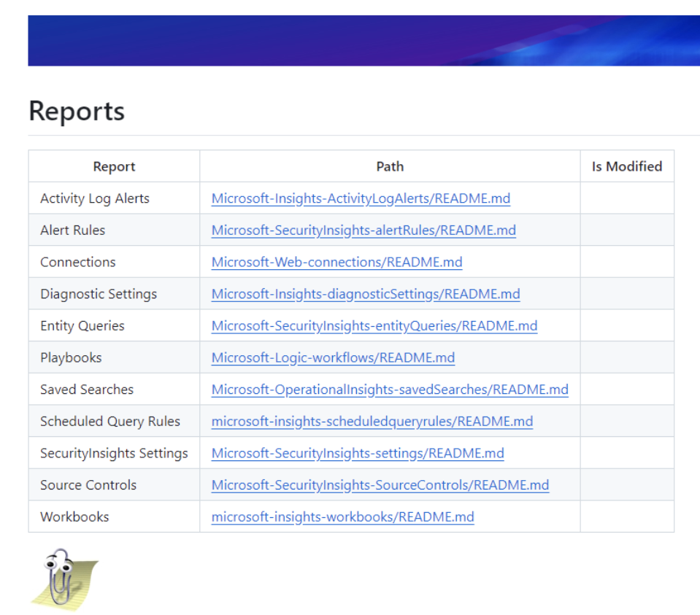The width and height of the screenshot is (700, 615).
Task: Open Microsoft-SecurityInsights-entityQueries/README.md link
Action: point(374,326)
